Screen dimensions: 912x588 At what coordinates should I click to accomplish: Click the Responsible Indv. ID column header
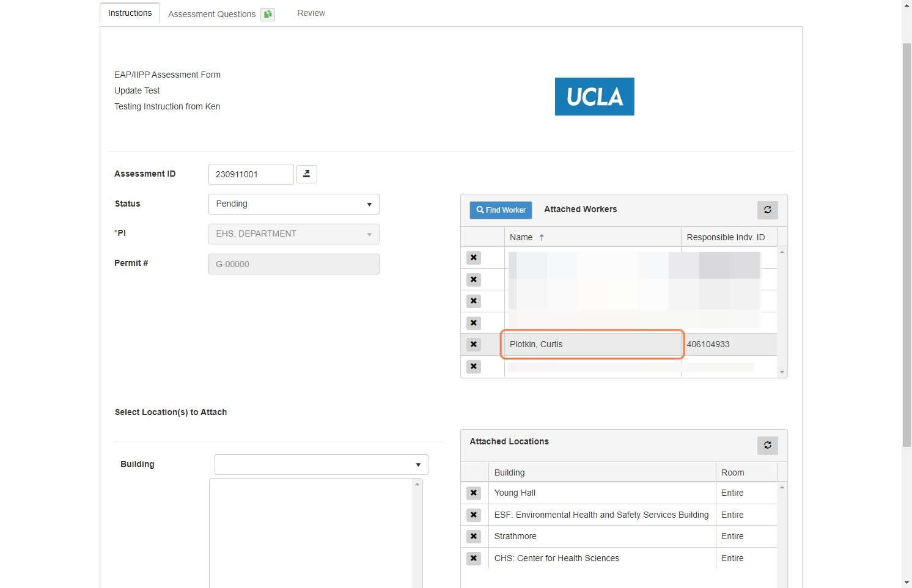coord(729,237)
